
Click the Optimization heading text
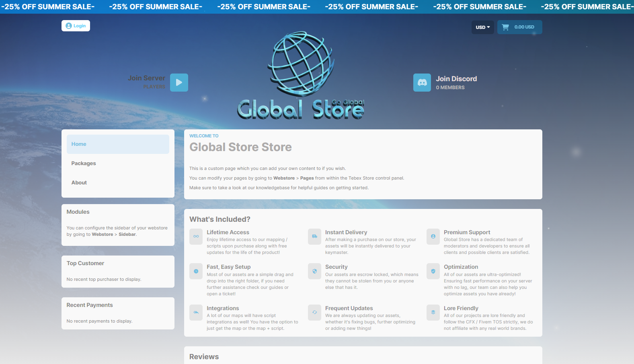click(x=461, y=267)
